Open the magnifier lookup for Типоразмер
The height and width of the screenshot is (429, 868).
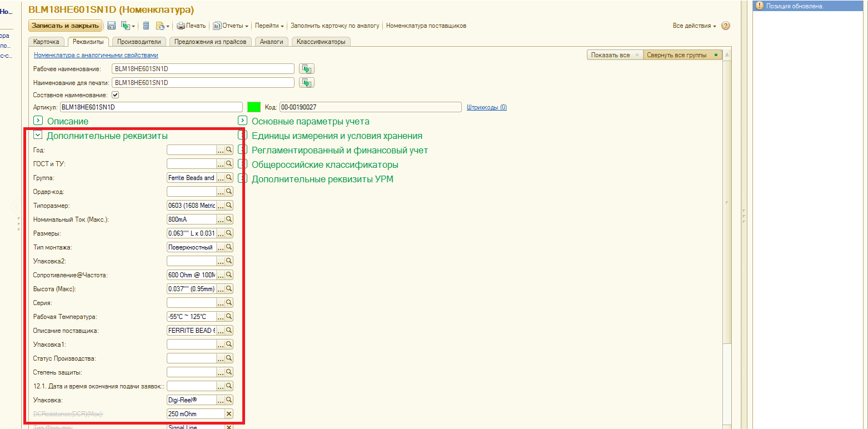[x=228, y=206]
